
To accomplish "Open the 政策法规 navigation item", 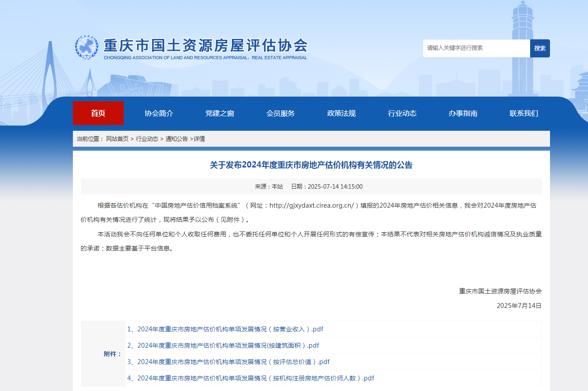I will (x=341, y=114).
